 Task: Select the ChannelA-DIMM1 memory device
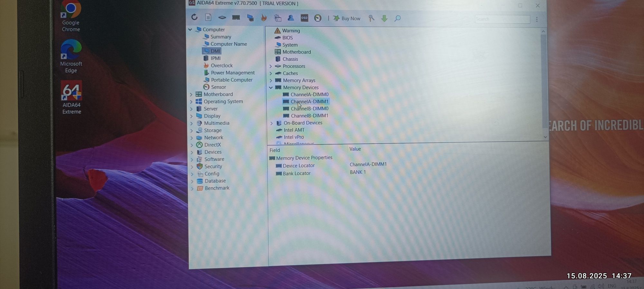[309, 102]
